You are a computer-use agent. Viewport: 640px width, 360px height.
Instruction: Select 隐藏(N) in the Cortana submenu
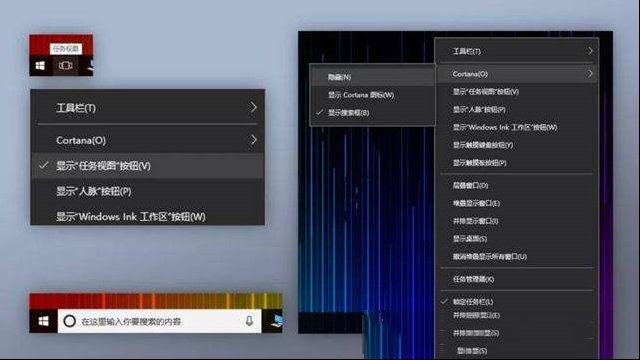tap(372, 77)
